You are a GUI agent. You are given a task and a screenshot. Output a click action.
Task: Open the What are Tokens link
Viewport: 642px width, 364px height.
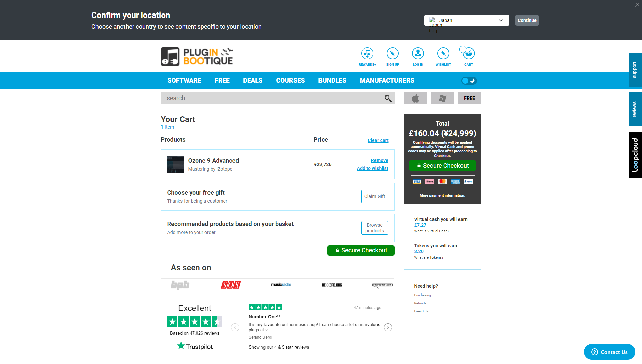click(x=428, y=257)
